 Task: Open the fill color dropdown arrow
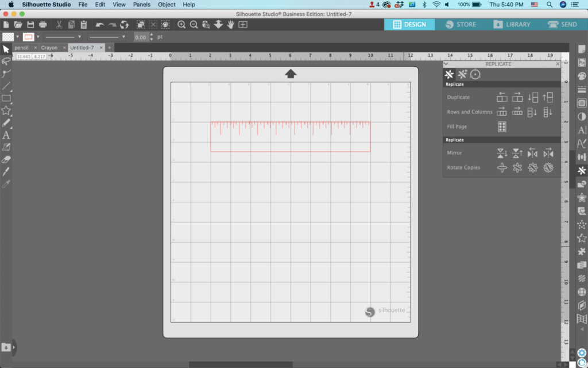click(x=17, y=37)
